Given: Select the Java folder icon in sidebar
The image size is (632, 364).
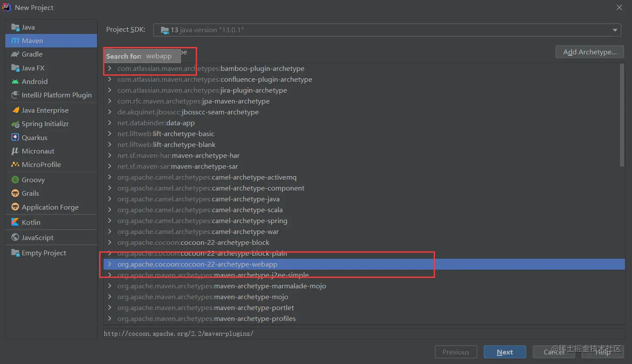Looking at the screenshot, I should tap(15, 27).
